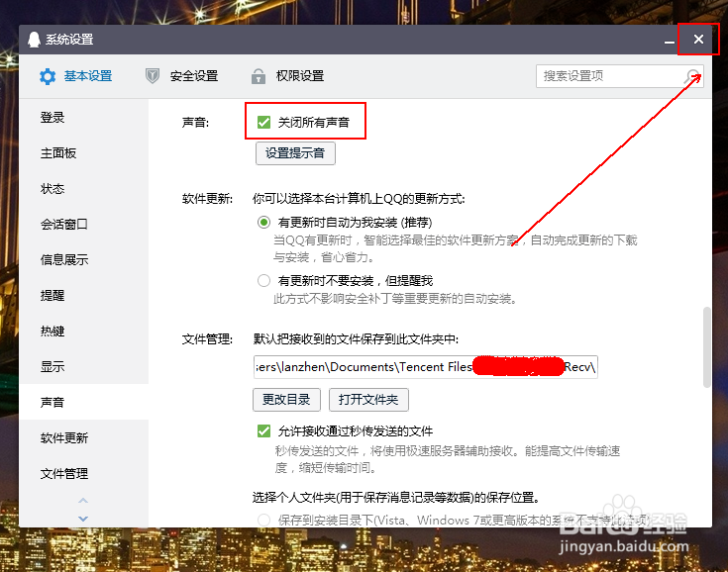The height and width of the screenshot is (572, 728).
Task: Select 声音 in the sidebar
Action: [83, 402]
